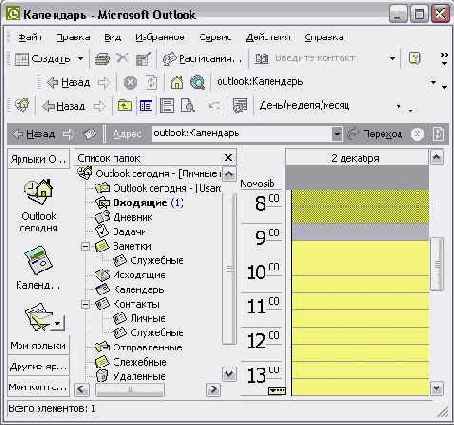Viewport: 454px width, 425px height.
Task: Open the Справка menu
Action: coord(324,37)
